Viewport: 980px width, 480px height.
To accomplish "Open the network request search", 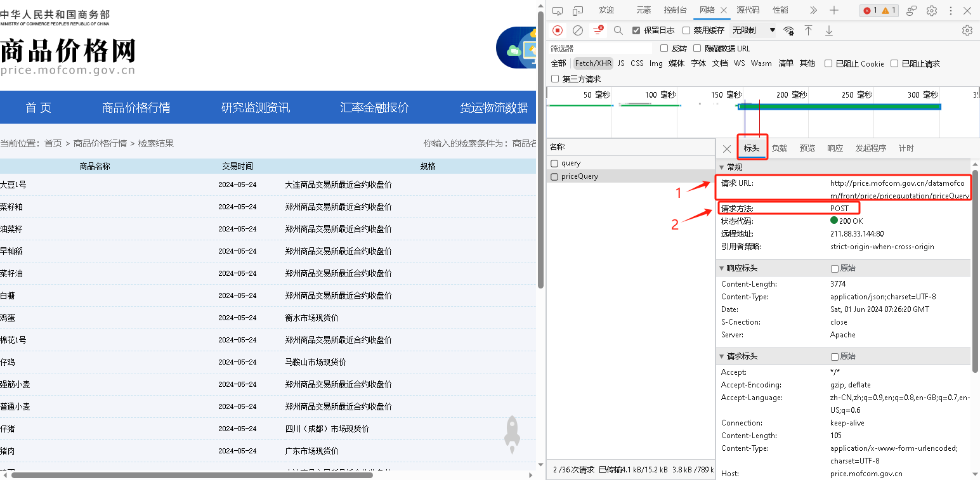I will coord(618,30).
